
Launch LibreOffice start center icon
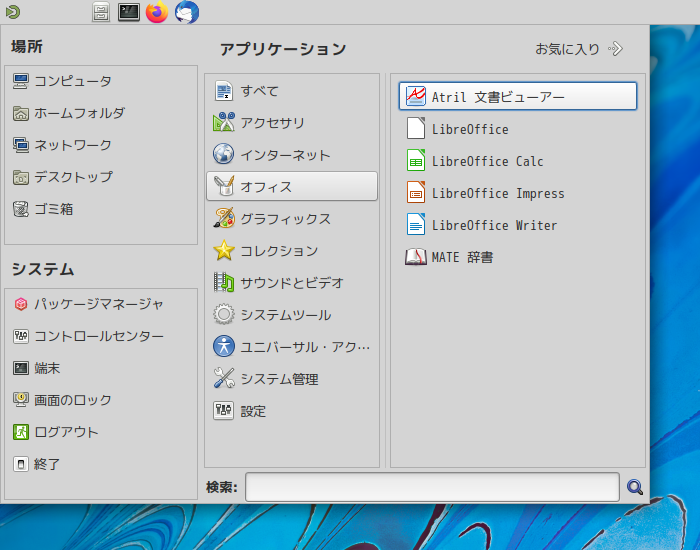[x=416, y=129]
